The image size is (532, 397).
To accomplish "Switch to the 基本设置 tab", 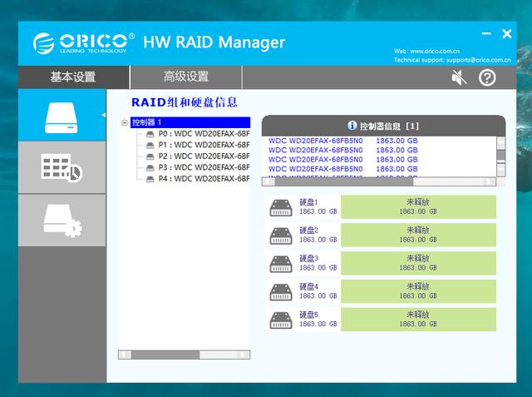I will click(x=73, y=77).
